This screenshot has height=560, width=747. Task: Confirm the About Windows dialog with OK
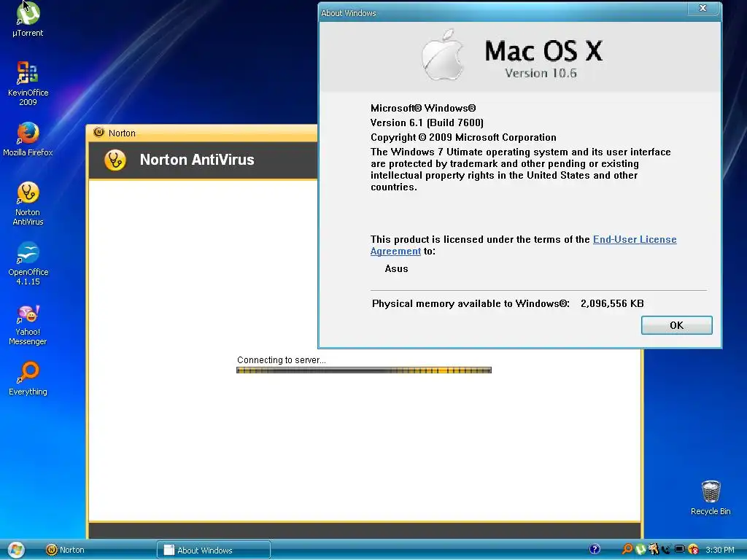pos(676,325)
